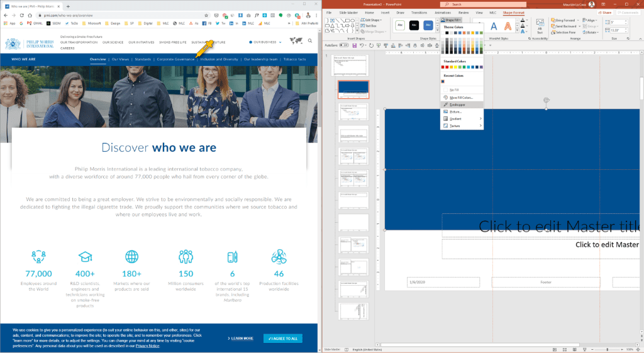Open the Microsoft bookmarks folder
644x353 pixels.
pyautogui.click(x=92, y=23)
